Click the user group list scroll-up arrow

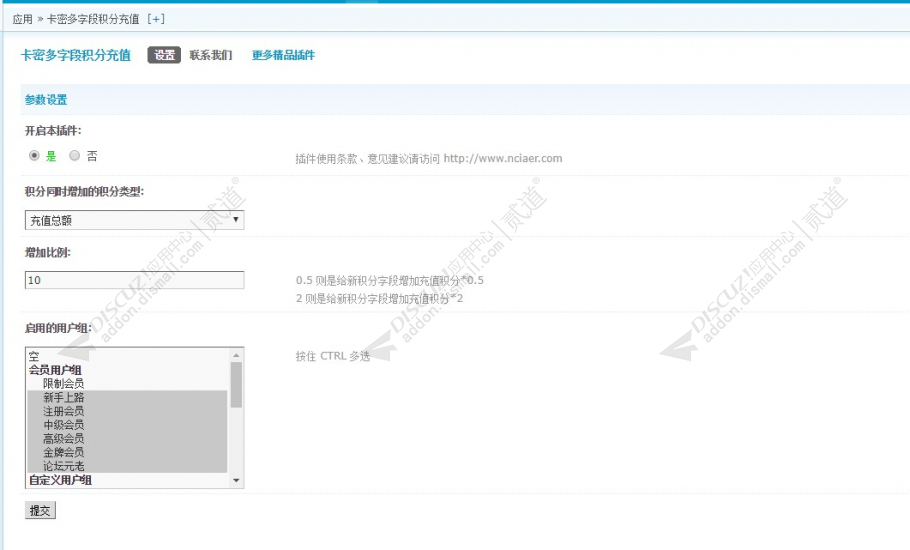tap(236, 355)
